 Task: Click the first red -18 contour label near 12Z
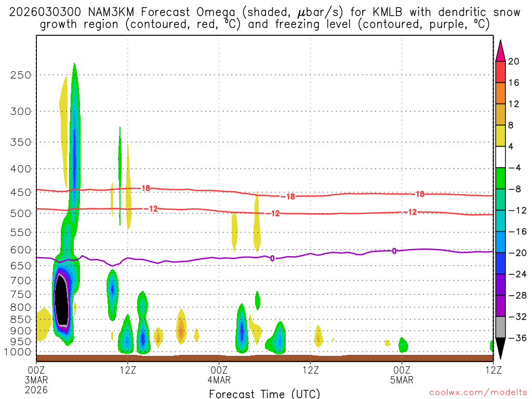144,188
